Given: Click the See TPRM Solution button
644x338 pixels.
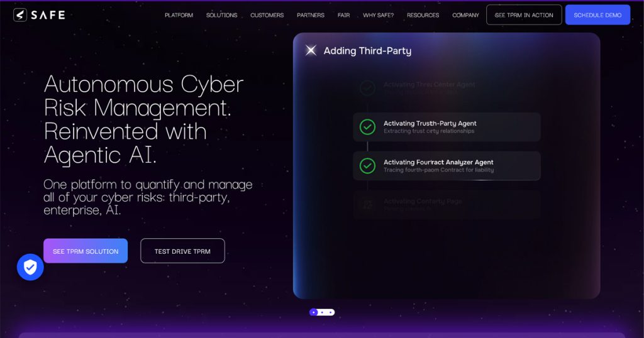Looking at the screenshot, I should [86, 251].
